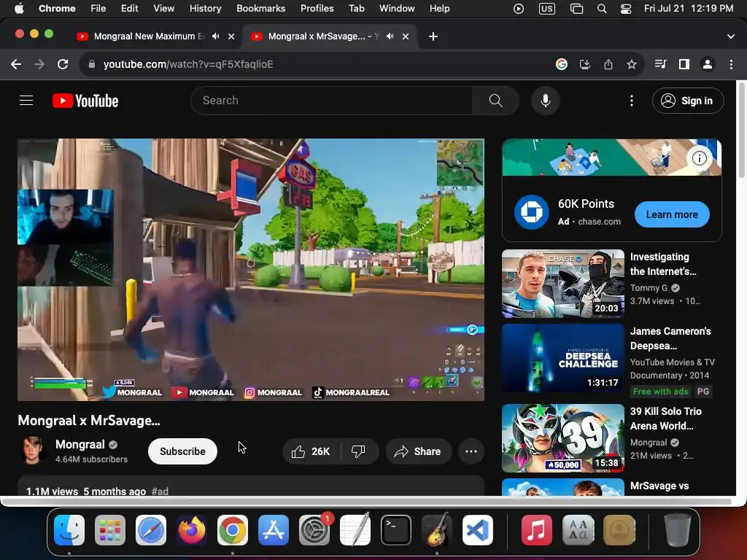Click the search magnifier button
Image resolution: width=747 pixels, height=560 pixels.
(495, 101)
